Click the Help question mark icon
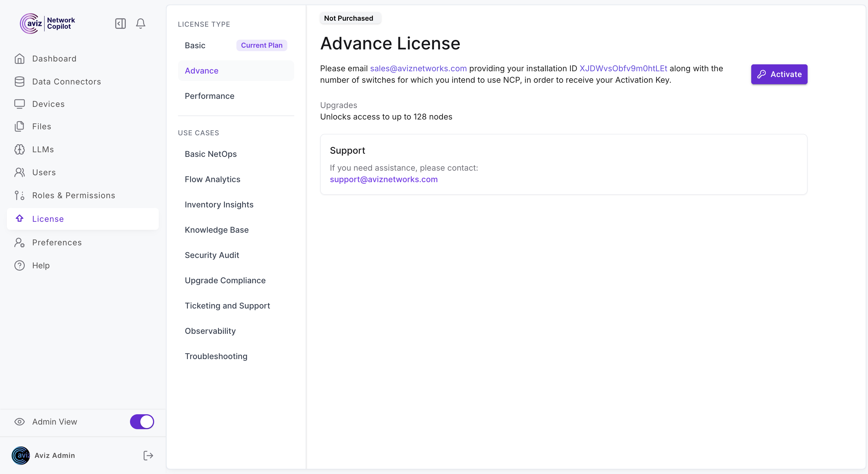The image size is (868, 474). click(x=20, y=265)
